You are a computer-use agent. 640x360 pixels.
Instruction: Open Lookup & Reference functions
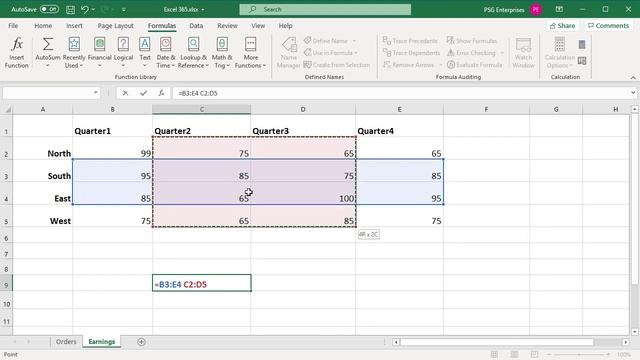(x=193, y=53)
